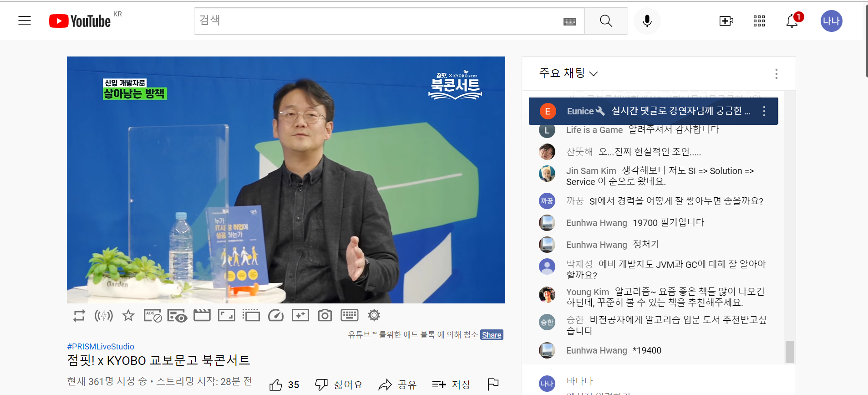Click the magnifier search button

click(x=606, y=21)
